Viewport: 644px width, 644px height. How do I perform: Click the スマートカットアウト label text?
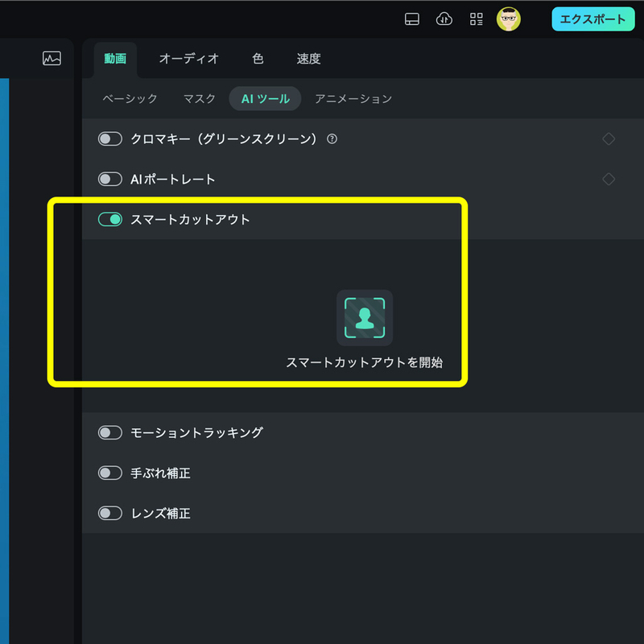point(190,219)
